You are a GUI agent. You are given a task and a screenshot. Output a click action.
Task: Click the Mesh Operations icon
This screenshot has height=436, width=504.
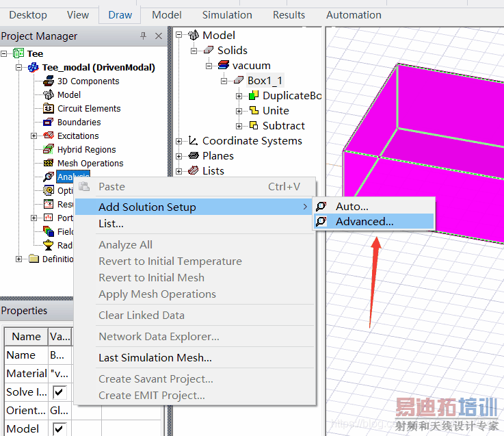pyautogui.click(x=49, y=163)
